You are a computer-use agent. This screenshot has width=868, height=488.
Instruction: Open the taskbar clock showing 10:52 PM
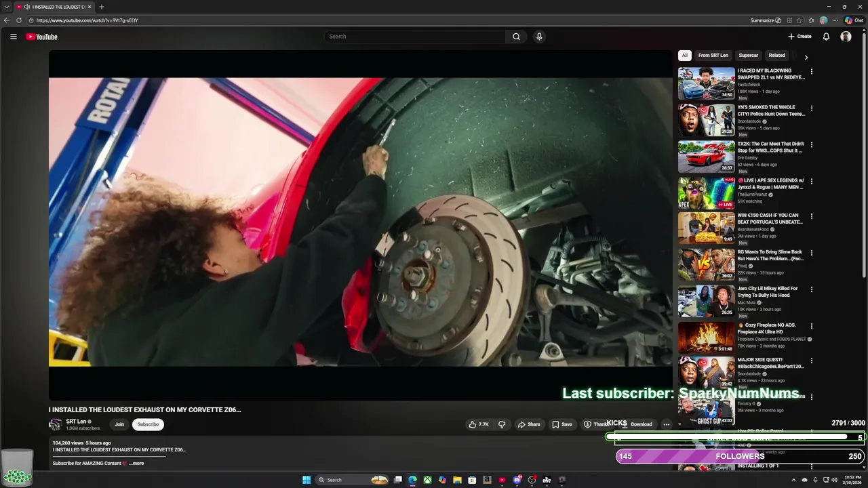click(x=852, y=480)
